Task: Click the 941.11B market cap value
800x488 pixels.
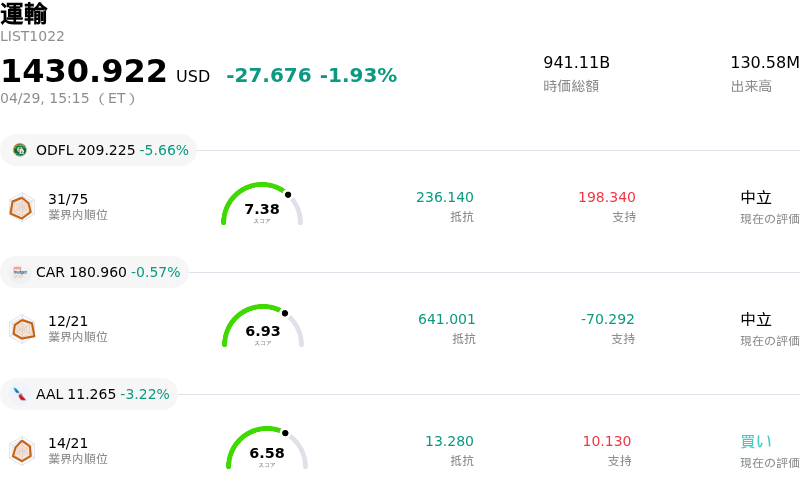Action: coord(576,63)
